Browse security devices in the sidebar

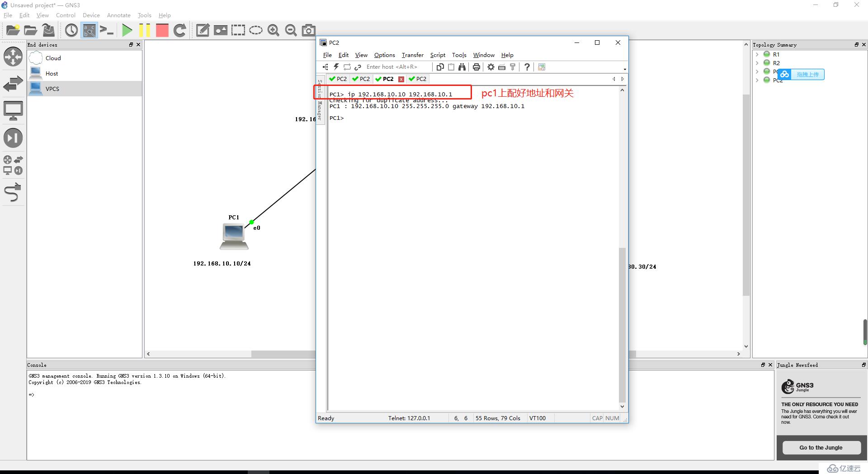click(13, 138)
